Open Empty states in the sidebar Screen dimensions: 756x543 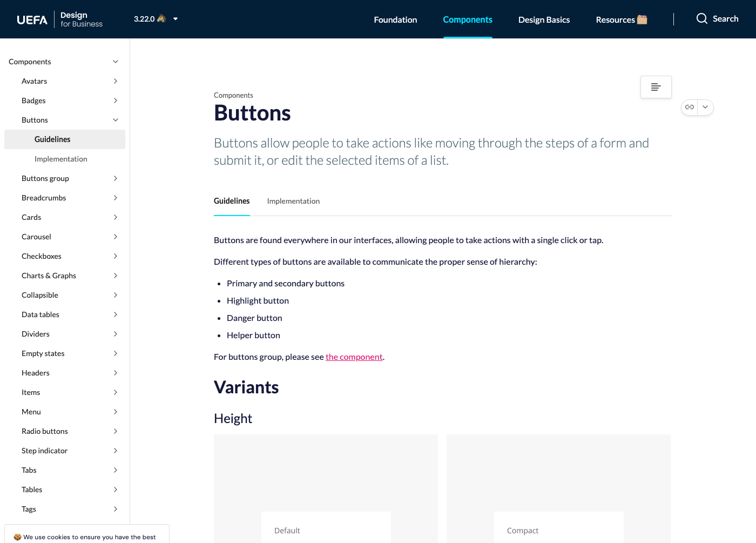tap(65, 353)
